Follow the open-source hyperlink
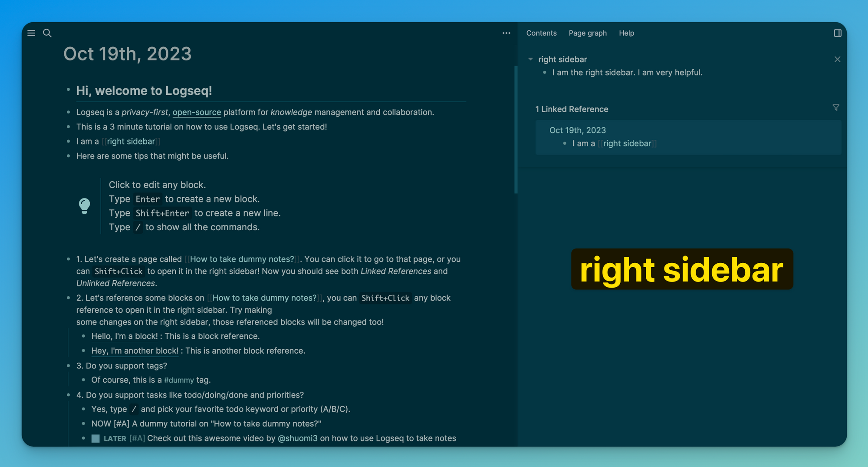Image resolution: width=868 pixels, height=467 pixels. point(197,112)
